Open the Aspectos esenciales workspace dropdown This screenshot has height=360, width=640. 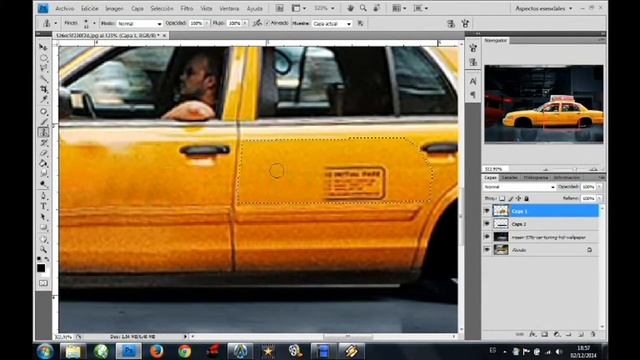pos(544,8)
